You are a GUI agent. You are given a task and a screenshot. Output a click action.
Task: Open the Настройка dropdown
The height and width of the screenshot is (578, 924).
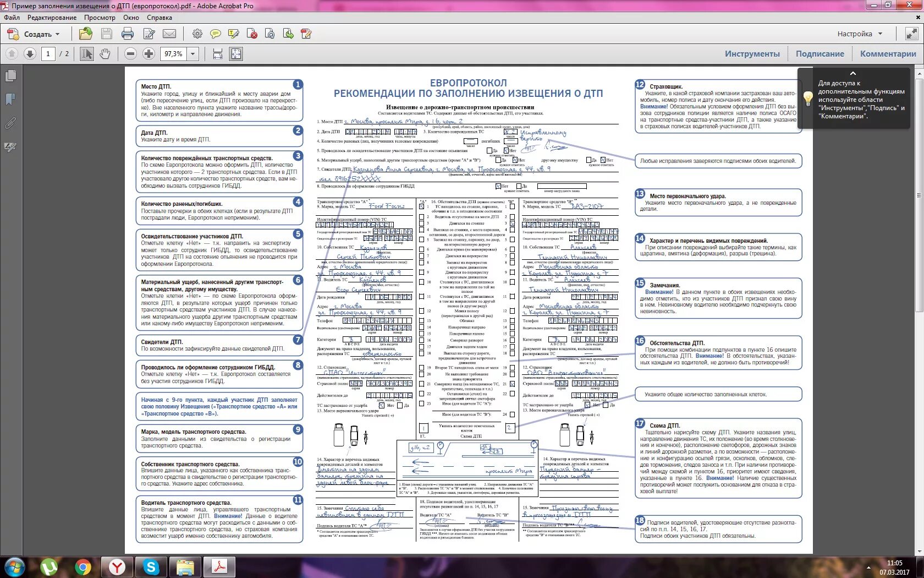coord(860,34)
